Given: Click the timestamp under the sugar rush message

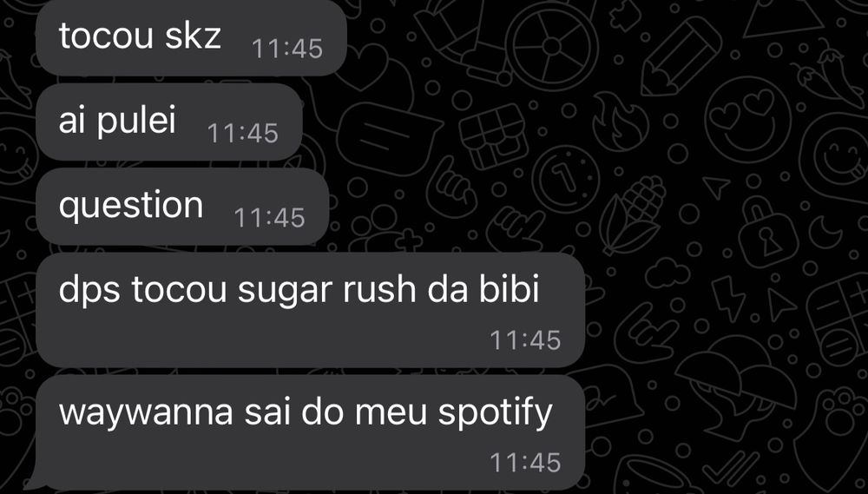Looking at the screenshot, I should [x=525, y=340].
